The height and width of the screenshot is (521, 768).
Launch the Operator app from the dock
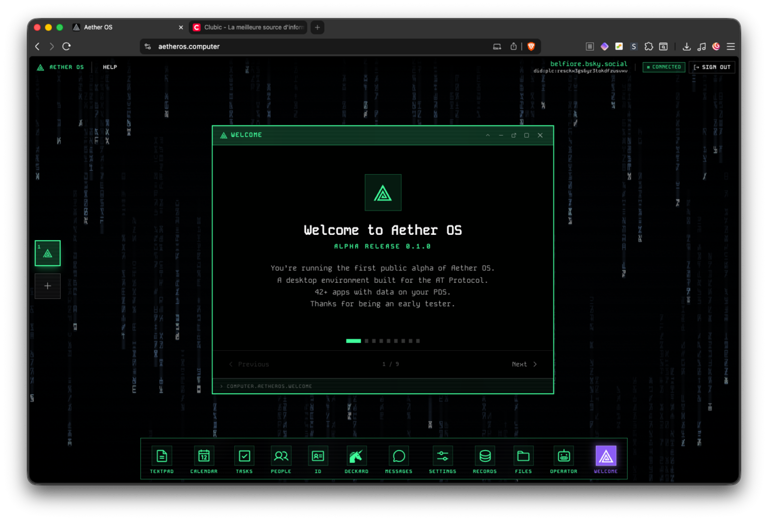tap(563, 460)
